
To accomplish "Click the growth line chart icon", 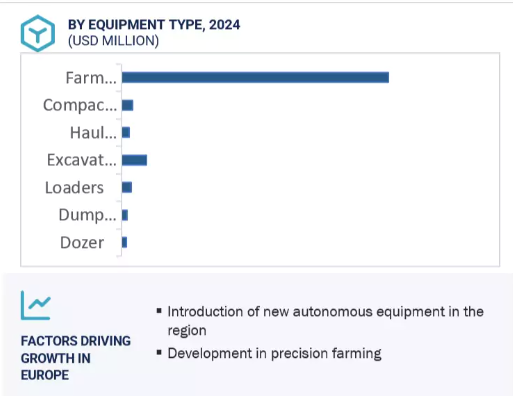I will [36, 305].
